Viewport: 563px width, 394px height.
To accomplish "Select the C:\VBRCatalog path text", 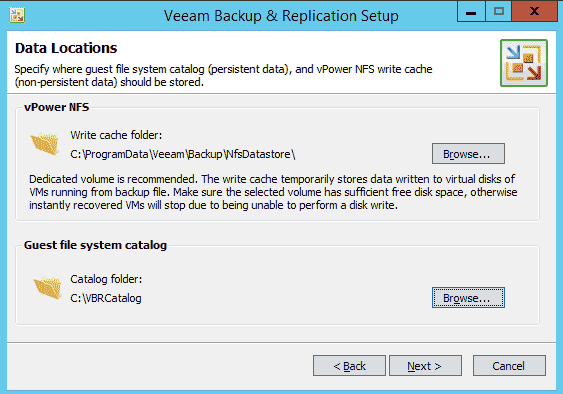I will (x=106, y=298).
